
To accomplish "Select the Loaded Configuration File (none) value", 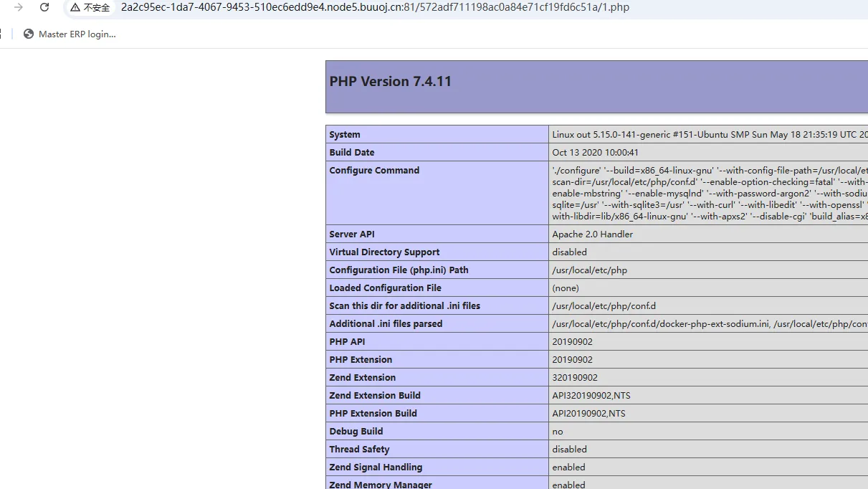I will point(566,288).
